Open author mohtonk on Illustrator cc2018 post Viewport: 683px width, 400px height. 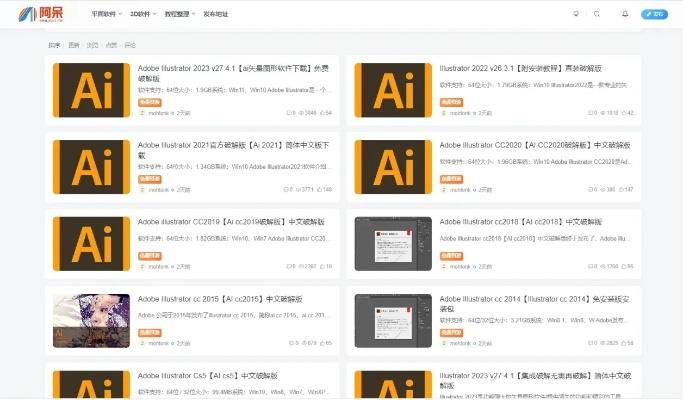coord(460,267)
